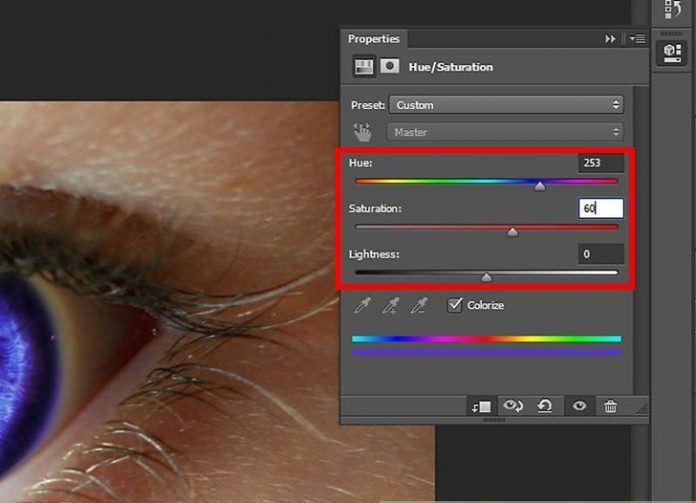Clip the adjustment to the layer below
Image resolution: width=696 pixels, height=503 pixels.
[482, 406]
